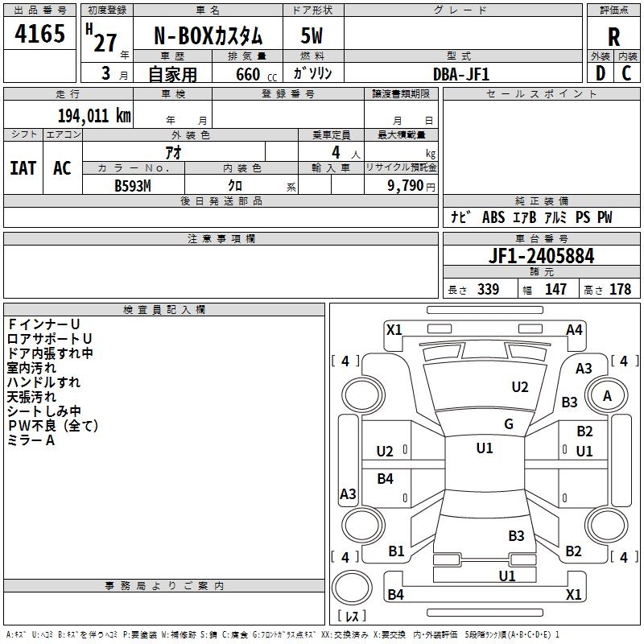Click the exterior grade D cell
This screenshot has height=644, width=644.
tap(601, 73)
